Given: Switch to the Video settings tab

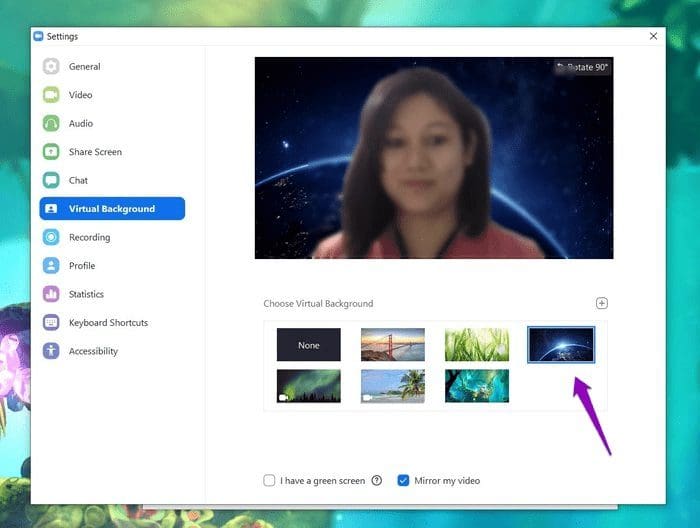Looking at the screenshot, I should pos(112,95).
